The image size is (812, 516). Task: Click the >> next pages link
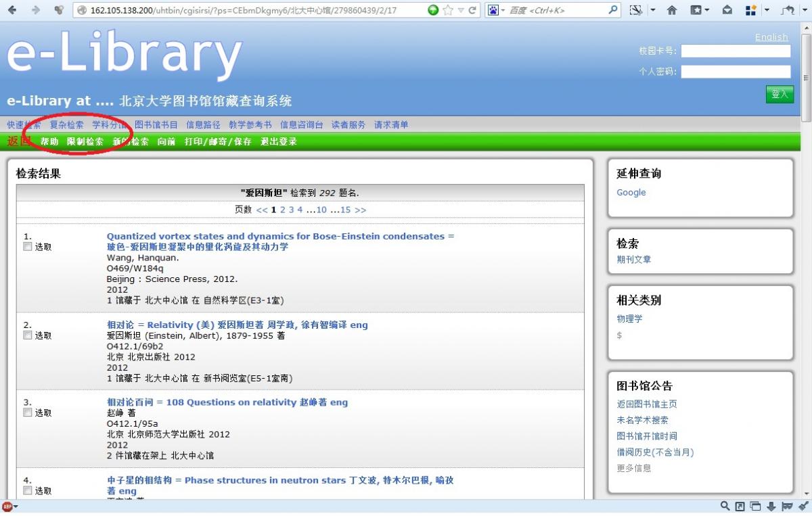pos(360,210)
